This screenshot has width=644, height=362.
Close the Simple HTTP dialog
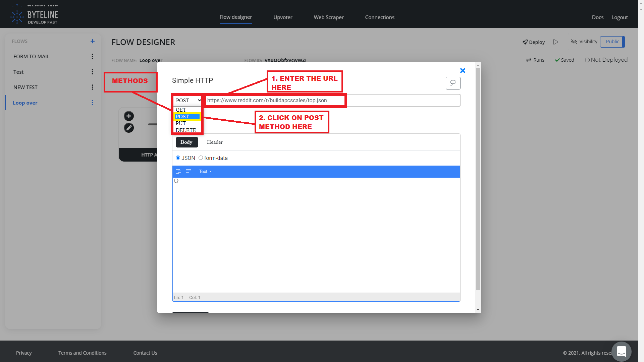point(463,70)
